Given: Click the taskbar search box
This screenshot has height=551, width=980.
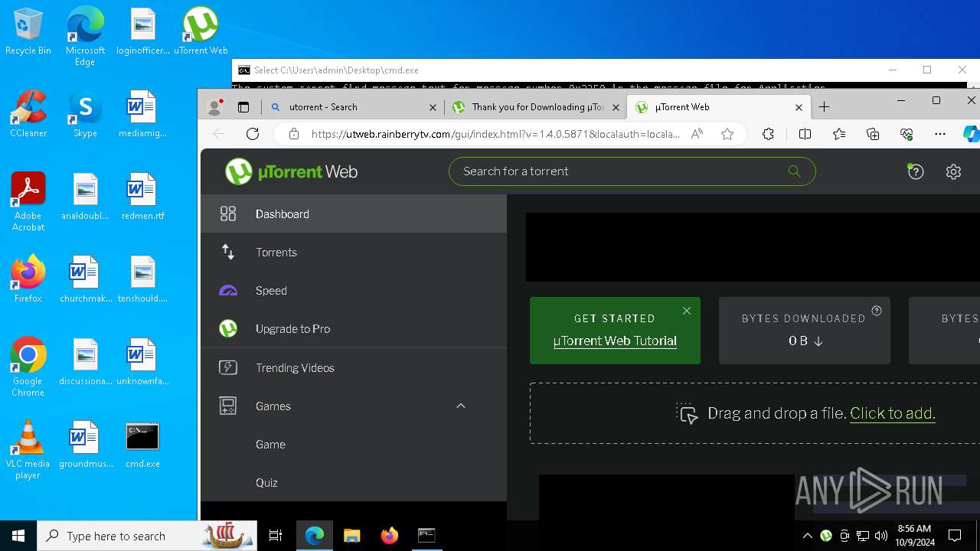Looking at the screenshot, I should click(x=146, y=536).
